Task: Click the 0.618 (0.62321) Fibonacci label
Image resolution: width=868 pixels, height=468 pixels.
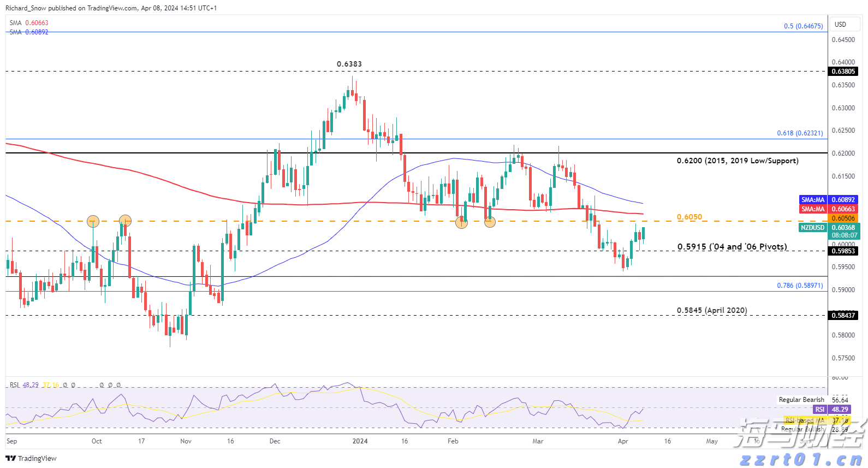Action: [x=800, y=133]
